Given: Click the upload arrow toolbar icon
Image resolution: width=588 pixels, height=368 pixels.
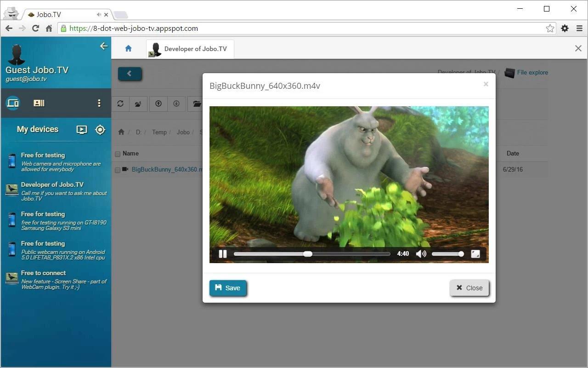Looking at the screenshot, I should point(158,103).
